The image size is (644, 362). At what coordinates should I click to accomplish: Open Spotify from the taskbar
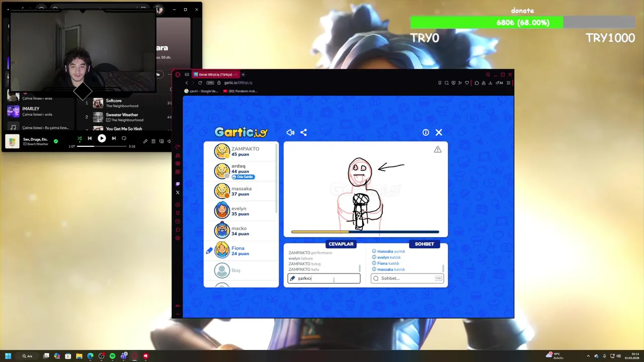112,356
